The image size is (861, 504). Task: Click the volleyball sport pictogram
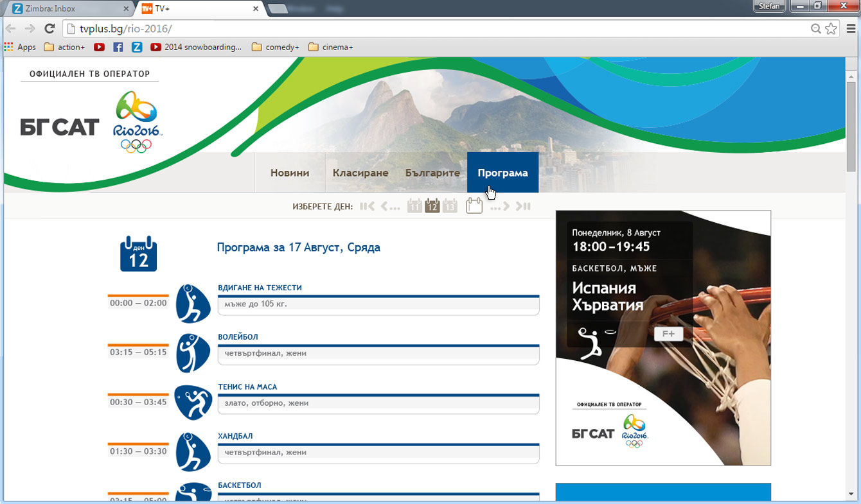(193, 352)
